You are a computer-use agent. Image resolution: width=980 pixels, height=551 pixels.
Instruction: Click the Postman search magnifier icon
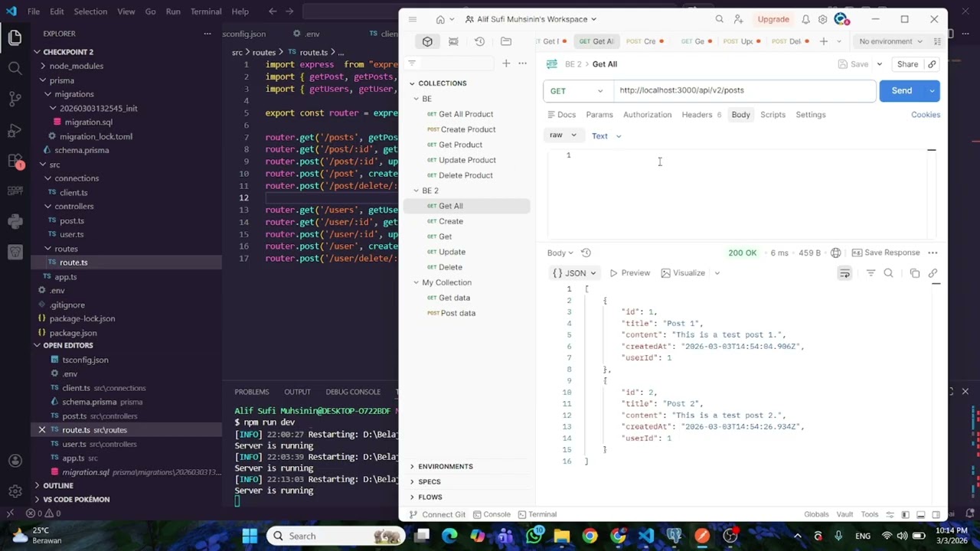[719, 19]
